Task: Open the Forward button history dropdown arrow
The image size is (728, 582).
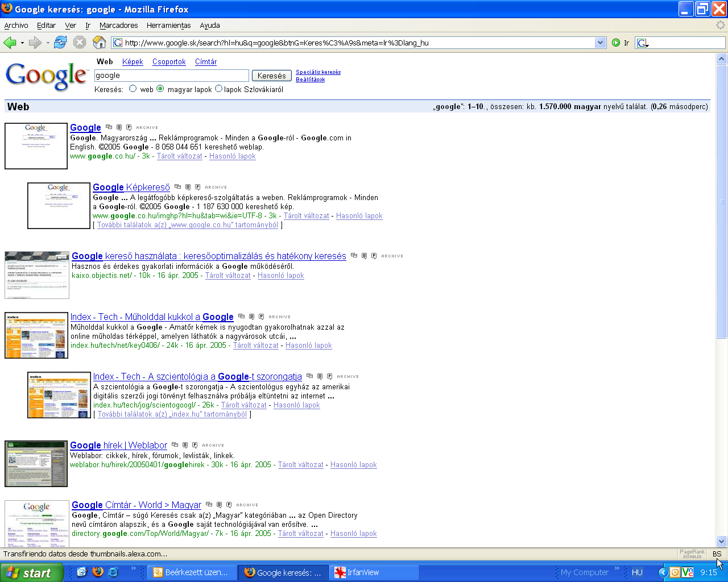Action: (48, 43)
